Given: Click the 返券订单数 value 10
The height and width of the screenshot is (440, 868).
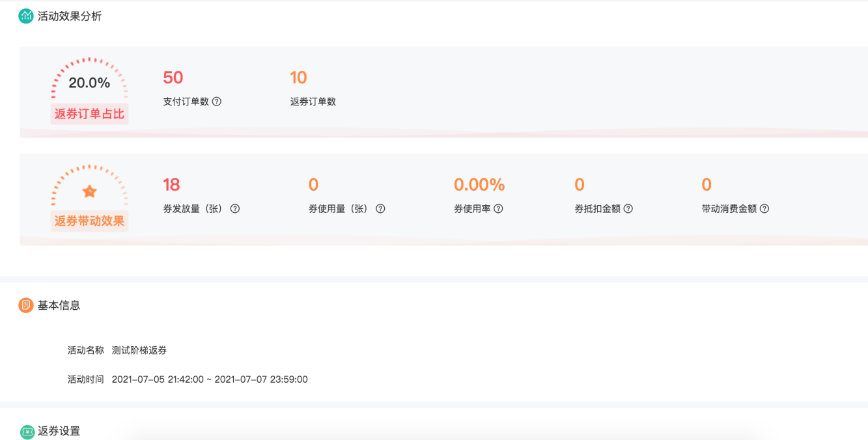Looking at the screenshot, I should pyautogui.click(x=298, y=77).
